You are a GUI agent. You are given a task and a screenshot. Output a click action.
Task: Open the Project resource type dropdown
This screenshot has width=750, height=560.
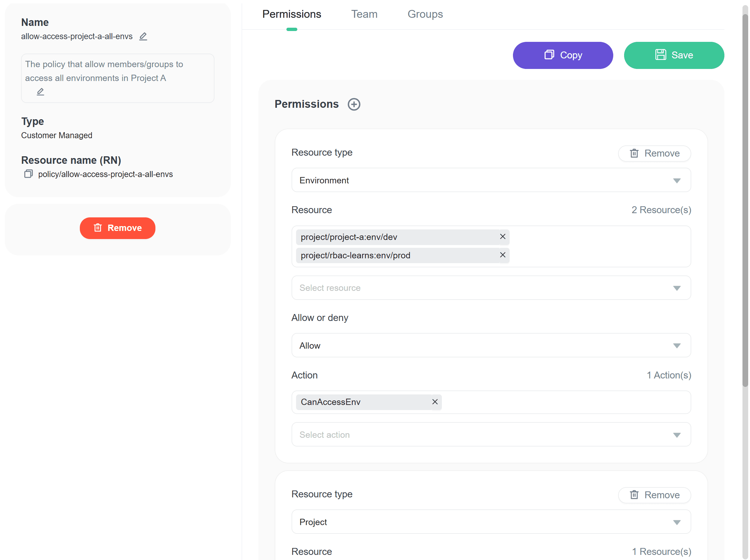click(491, 522)
